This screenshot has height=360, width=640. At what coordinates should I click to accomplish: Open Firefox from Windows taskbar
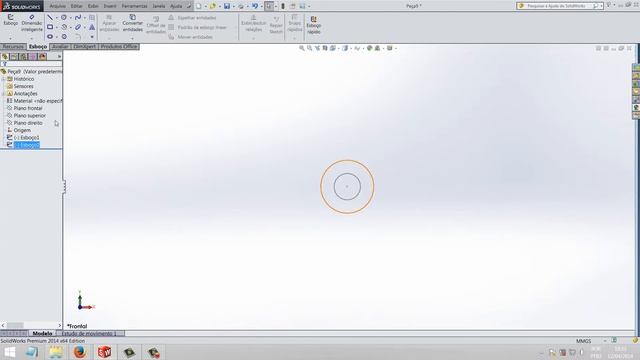(80, 351)
